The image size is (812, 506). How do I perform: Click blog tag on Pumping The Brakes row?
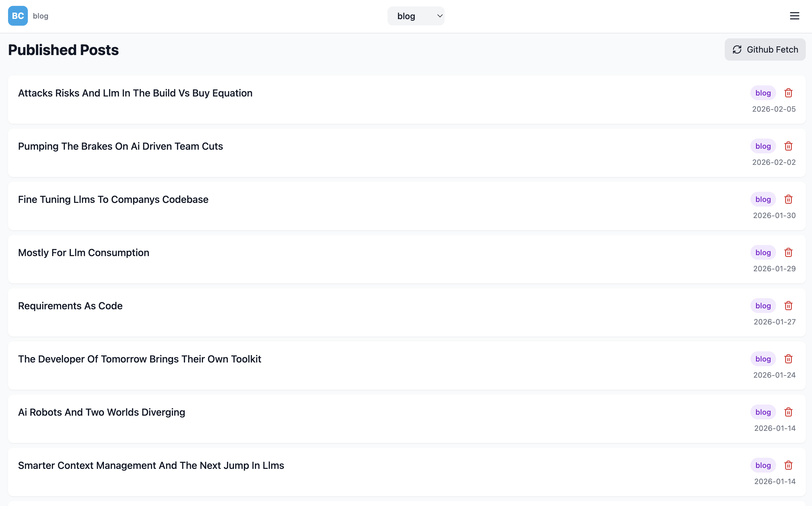pyautogui.click(x=763, y=146)
